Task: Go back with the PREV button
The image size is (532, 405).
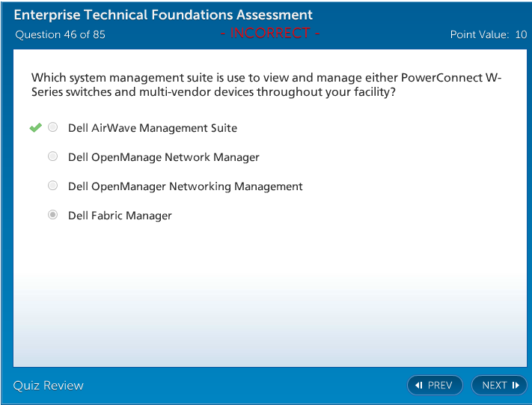Action: click(435, 386)
